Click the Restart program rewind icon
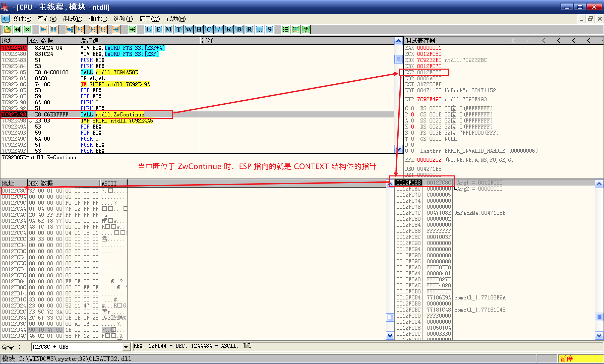Screen dimensions: 604x364 pos(17,30)
